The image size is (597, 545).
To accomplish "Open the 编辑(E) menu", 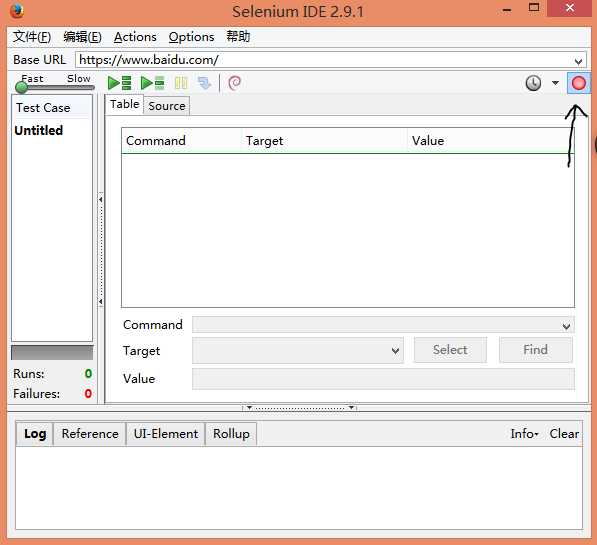I will click(x=82, y=37).
